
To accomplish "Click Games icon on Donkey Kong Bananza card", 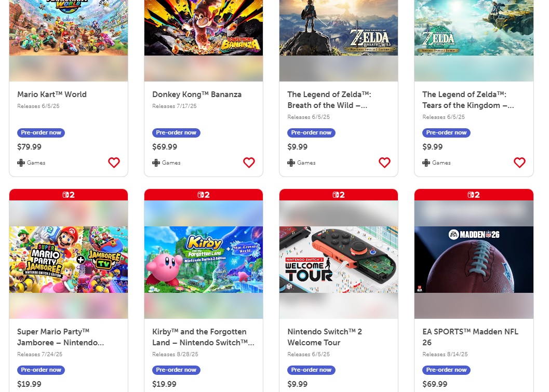I will [156, 163].
